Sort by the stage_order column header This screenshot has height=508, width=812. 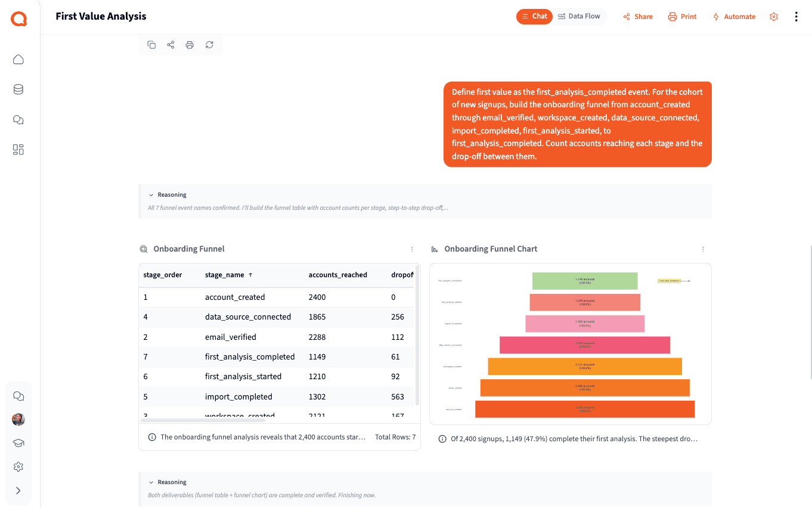click(163, 275)
